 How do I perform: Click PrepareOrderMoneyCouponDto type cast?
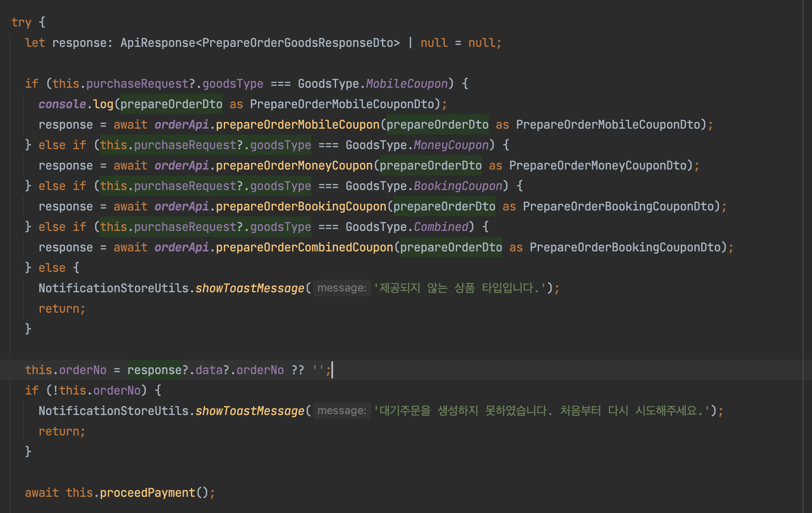(x=598, y=165)
